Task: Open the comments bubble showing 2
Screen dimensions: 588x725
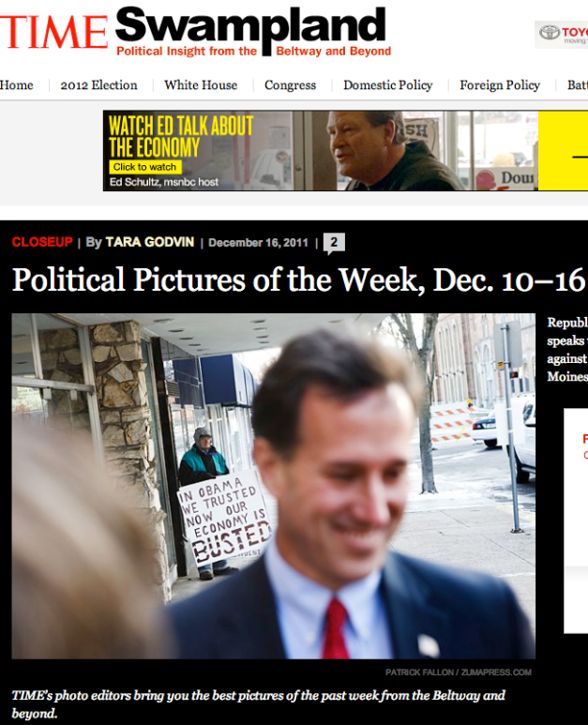Action: (x=334, y=243)
